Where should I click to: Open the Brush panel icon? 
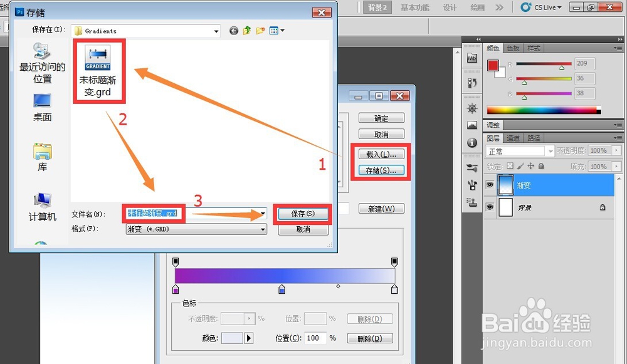pyautogui.click(x=472, y=185)
